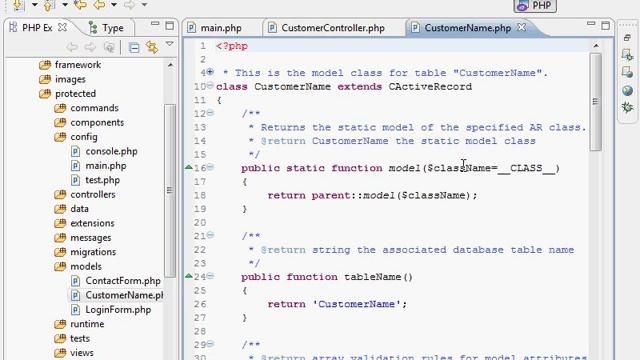Open the PHP Explorer view menu triangle
640x360 pixels.
click(x=170, y=44)
